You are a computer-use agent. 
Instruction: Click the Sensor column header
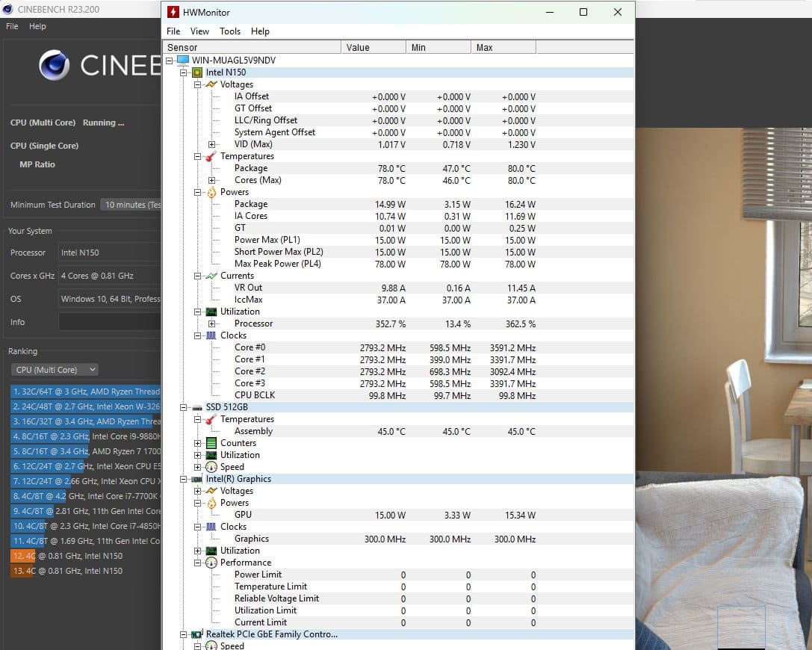coord(252,47)
